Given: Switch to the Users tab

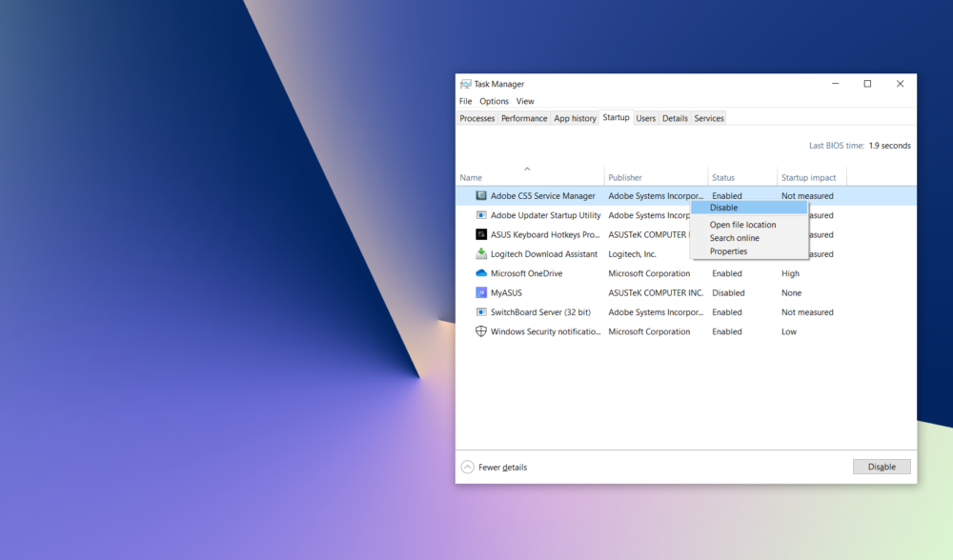Looking at the screenshot, I should point(645,118).
